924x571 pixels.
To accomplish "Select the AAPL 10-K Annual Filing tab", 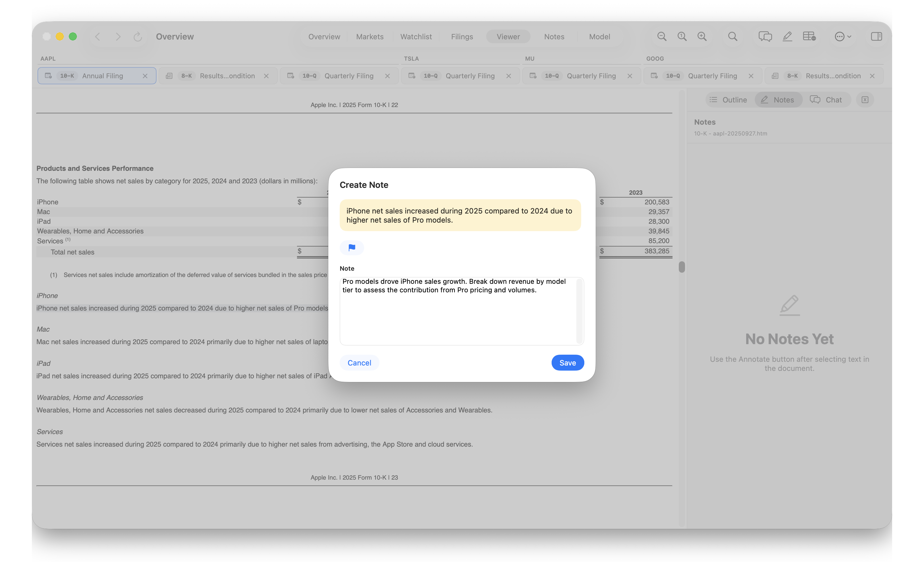I will [x=97, y=75].
